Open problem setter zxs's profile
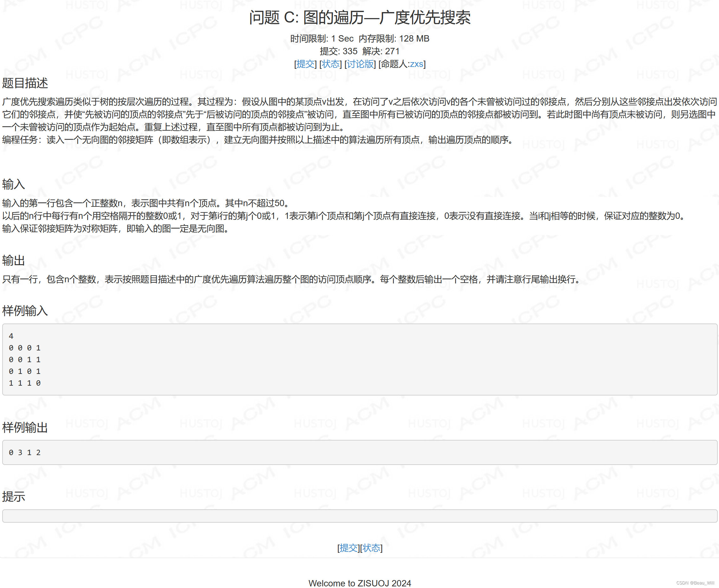The height and width of the screenshot is (588, 719). (x=417, y=64)
